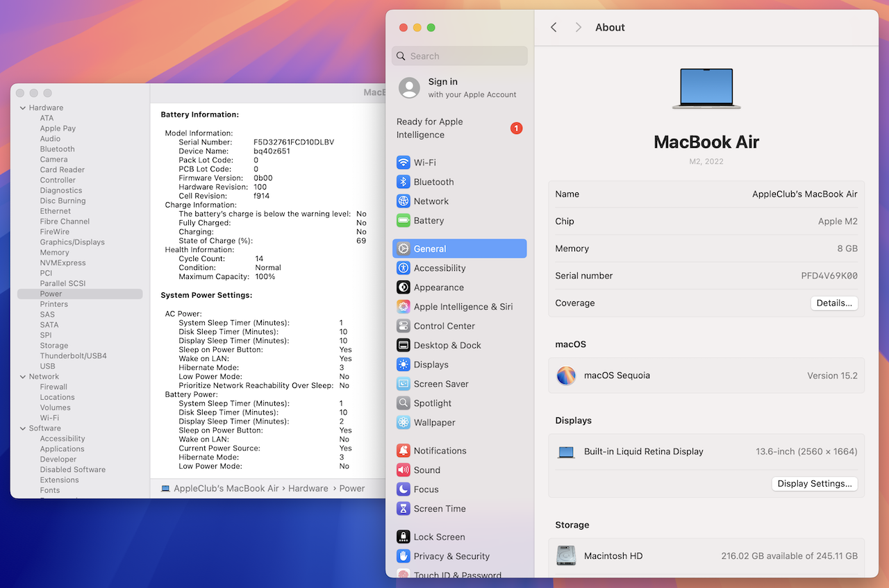This screenshot has width=889, height=588.
Task: Select Firewall under Network in System Information
Action: click(x=53, y=387)
